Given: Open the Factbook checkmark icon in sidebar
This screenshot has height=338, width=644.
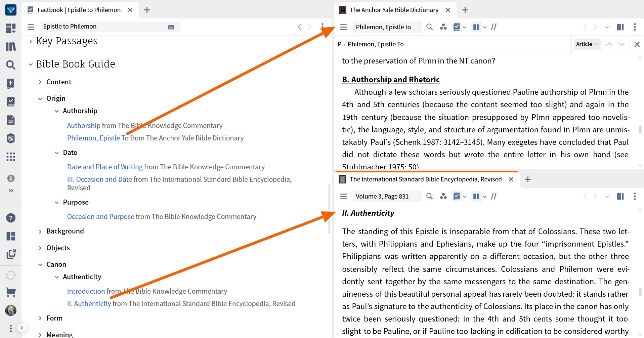Looking at the screenshot, I should pyautogui.click(x=11, y=101).
